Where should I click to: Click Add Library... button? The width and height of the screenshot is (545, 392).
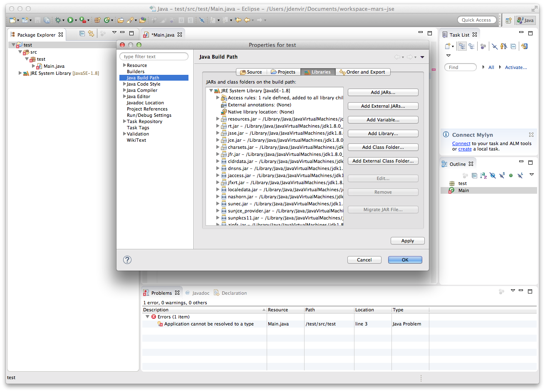coord(383,133)
